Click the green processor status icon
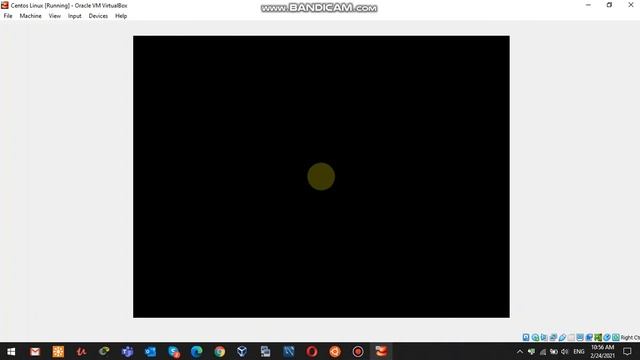The height and width of the screenshot is (360, 640). (x=598, y=337)
